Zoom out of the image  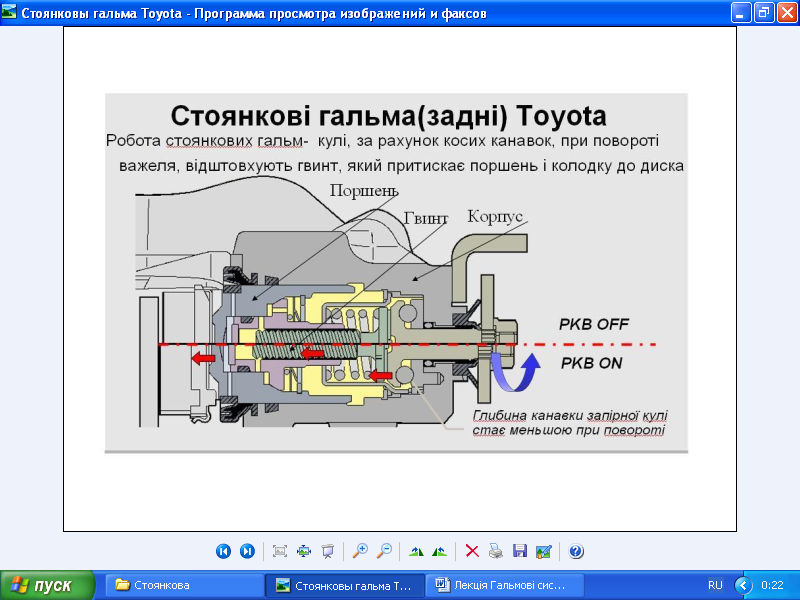(384, 551)
